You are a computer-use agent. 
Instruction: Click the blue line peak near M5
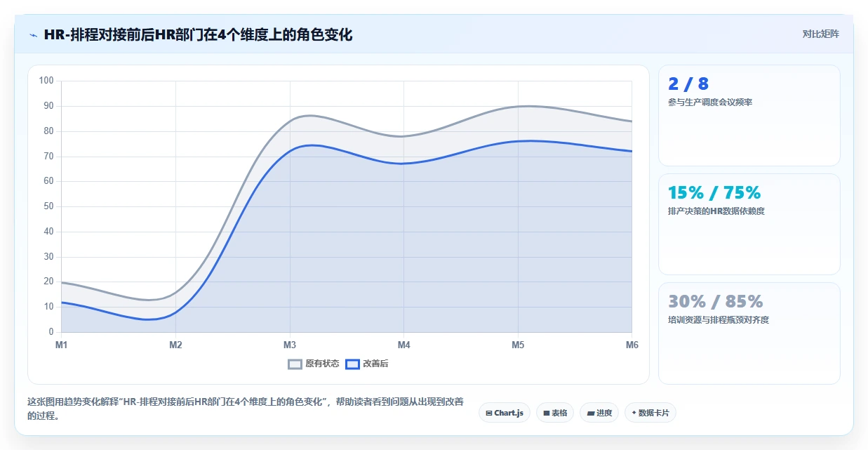point(530,141)
